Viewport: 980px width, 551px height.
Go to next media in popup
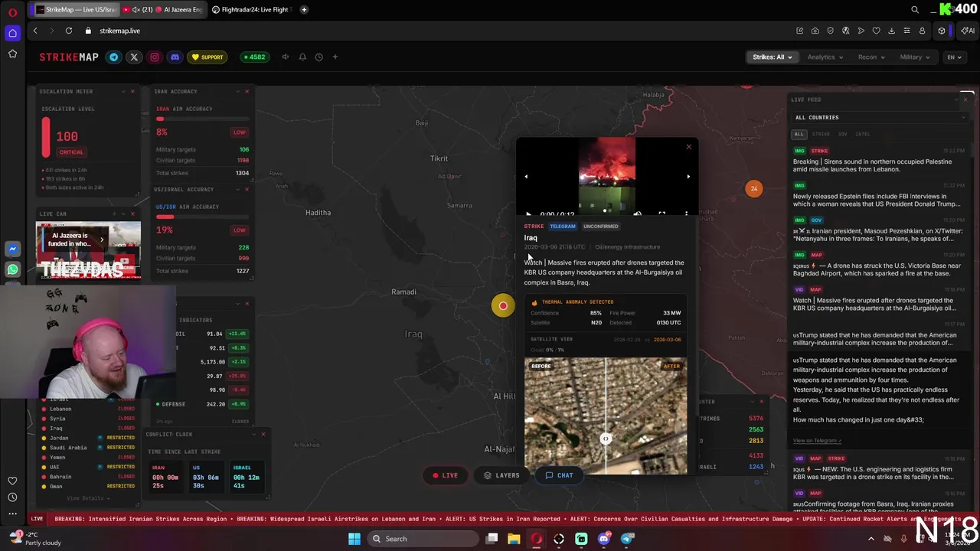click(688, 177)
